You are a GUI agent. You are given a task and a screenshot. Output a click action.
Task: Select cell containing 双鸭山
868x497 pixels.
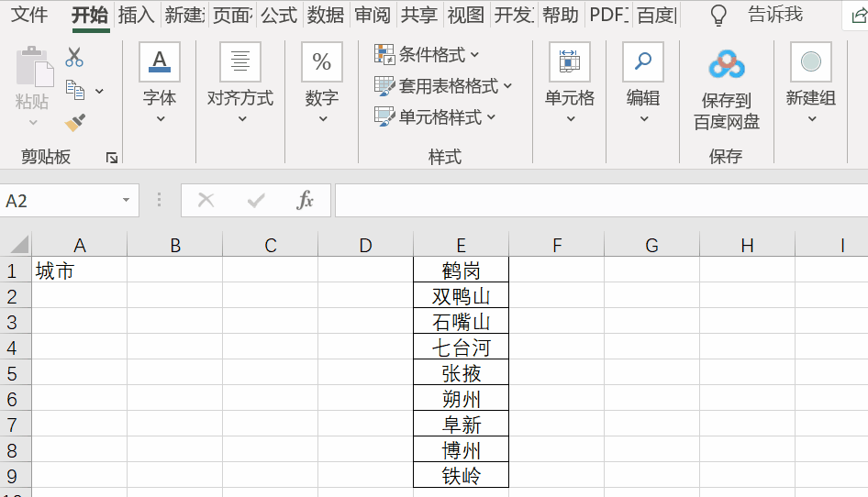[x=461, y=295]
